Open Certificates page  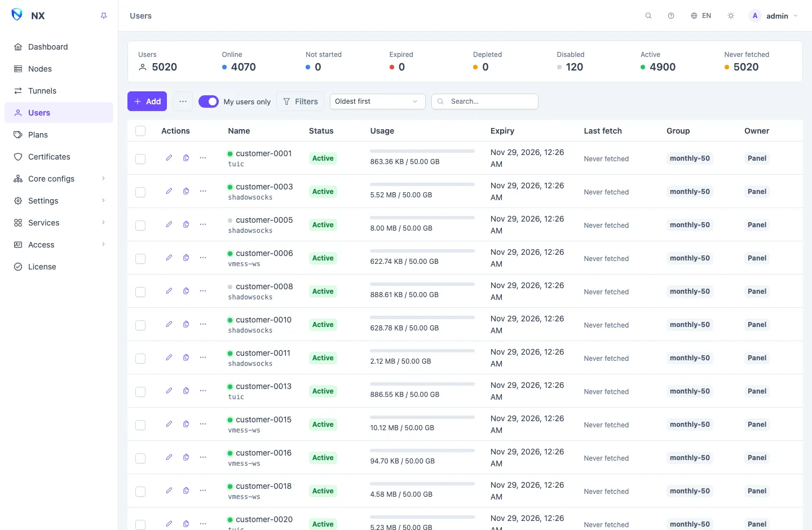(59, 157)
